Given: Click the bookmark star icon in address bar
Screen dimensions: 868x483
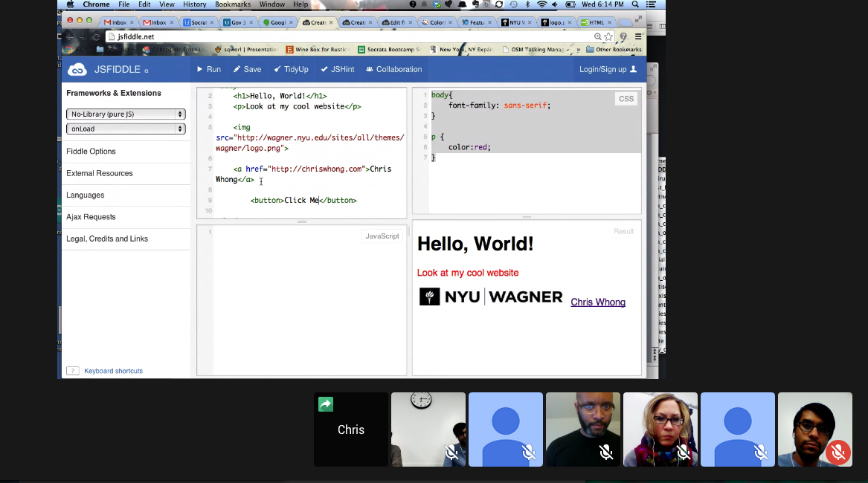Looking at the screenshot, I should tap(608, 36).
